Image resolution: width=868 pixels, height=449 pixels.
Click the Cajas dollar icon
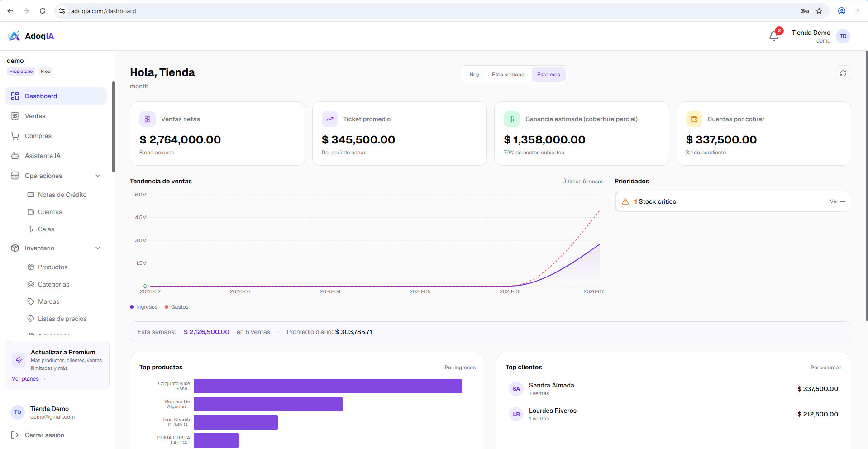(x=31, y=229)
